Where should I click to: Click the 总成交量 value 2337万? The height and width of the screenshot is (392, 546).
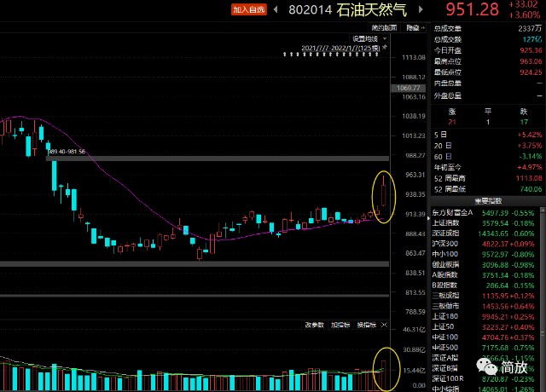point(530,28)
